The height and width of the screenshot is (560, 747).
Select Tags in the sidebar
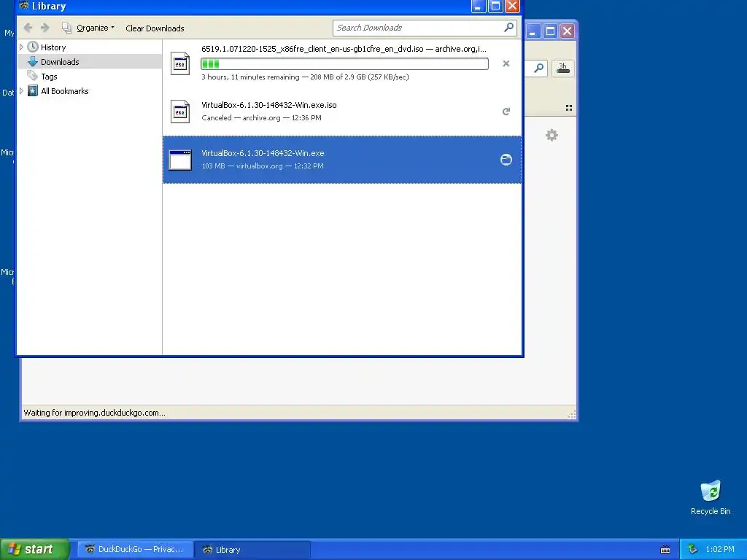49,76
